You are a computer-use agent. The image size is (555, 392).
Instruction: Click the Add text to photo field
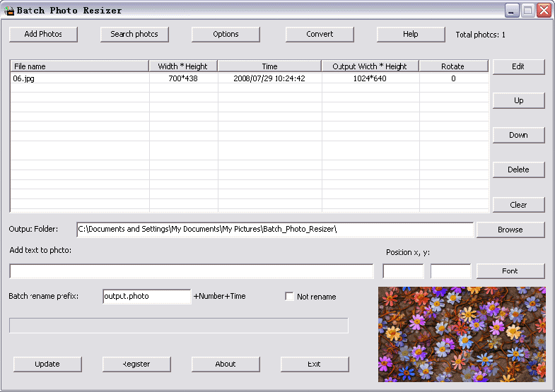coord(192,271)
